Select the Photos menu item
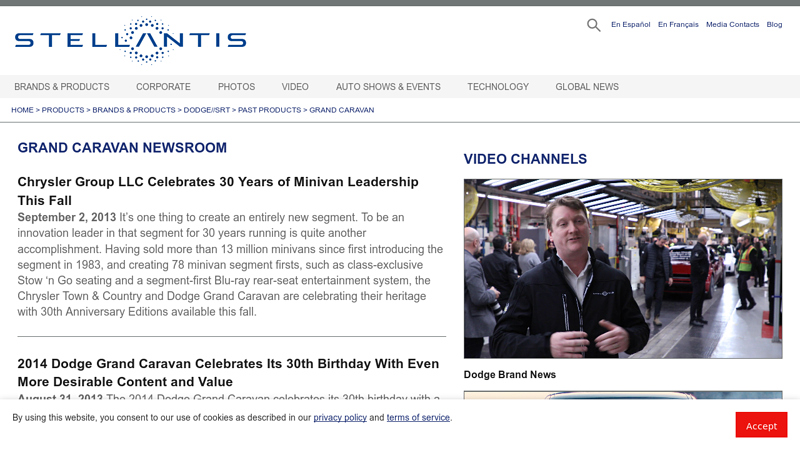 point(236,87)
